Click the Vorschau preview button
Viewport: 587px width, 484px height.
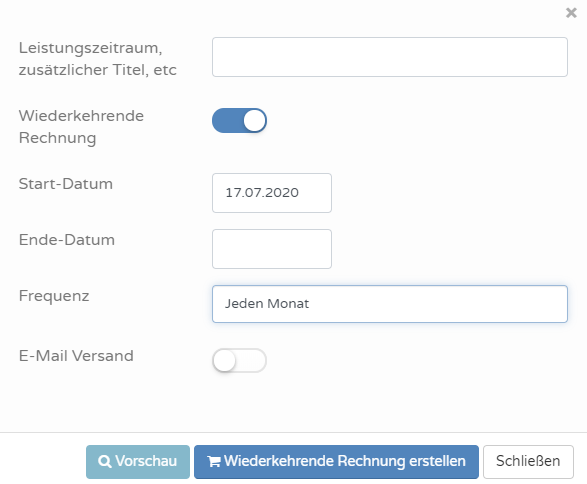[x=138, y=462]
